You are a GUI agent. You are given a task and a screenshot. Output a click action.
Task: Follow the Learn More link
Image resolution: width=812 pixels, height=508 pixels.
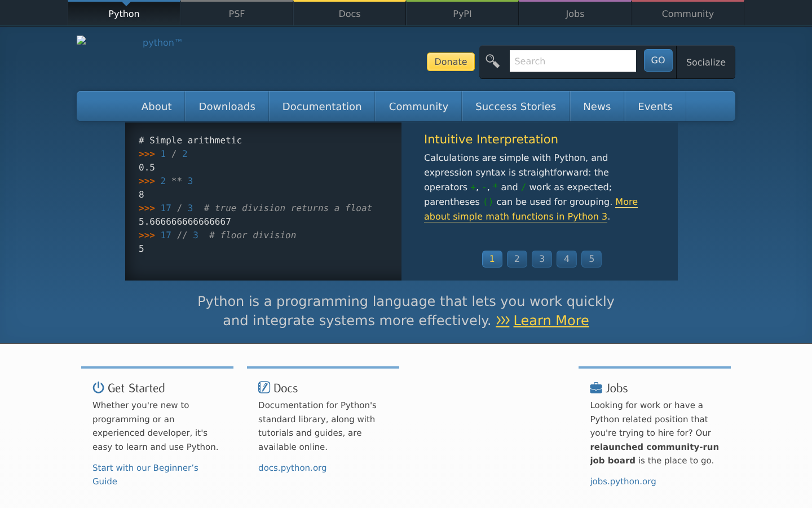tap(551, 321)
